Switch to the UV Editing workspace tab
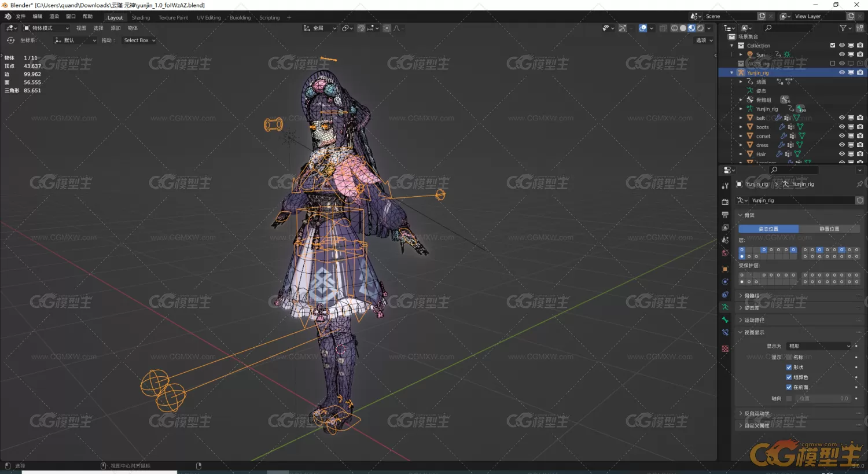 click(209, 17)
